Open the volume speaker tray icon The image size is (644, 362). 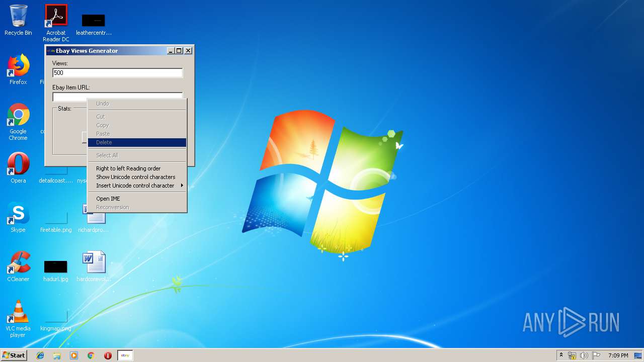[584, 355]
